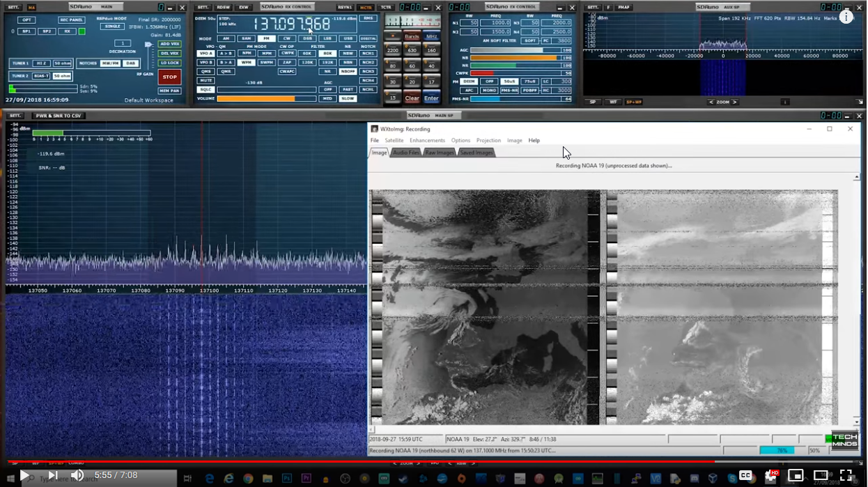This screenshot has width=868, height=487.
Task: Play the video
Action: [x=24, y=475]
